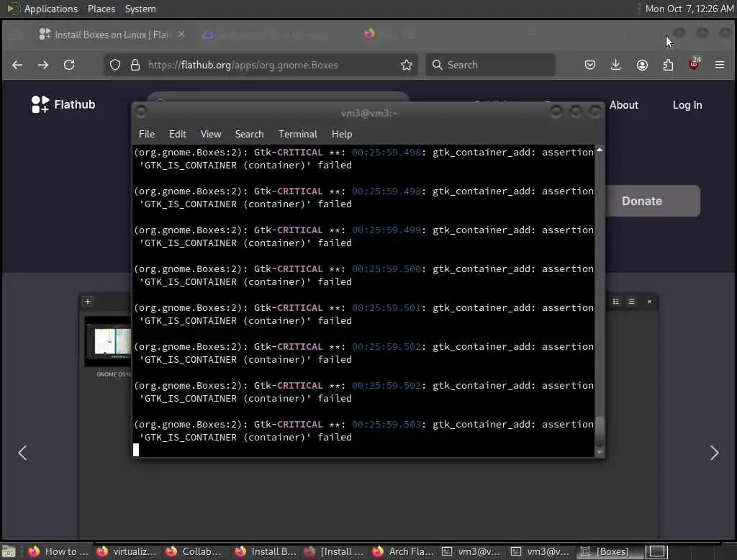This screenshot has width=737, height=560.
Task: Switch to the 'virtualiz...' taskbar window
Action: click(x=126, y=551)
